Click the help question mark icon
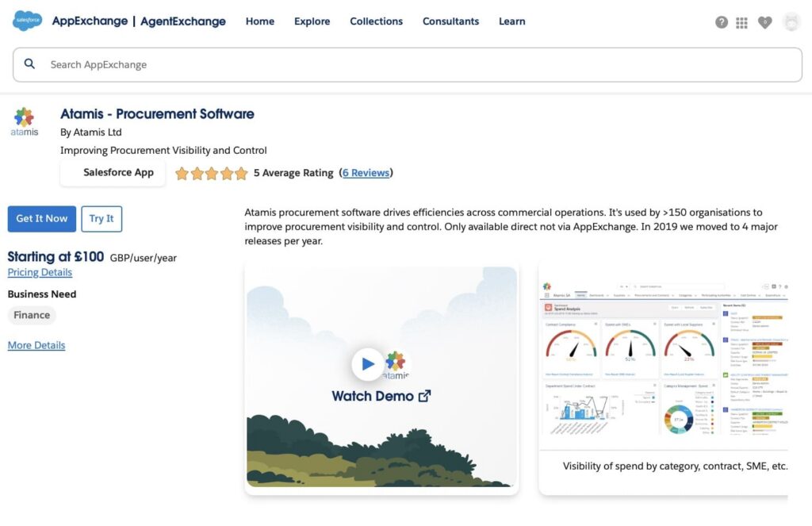Viewport: 812px width, 526px height. [x=722, y=22]
